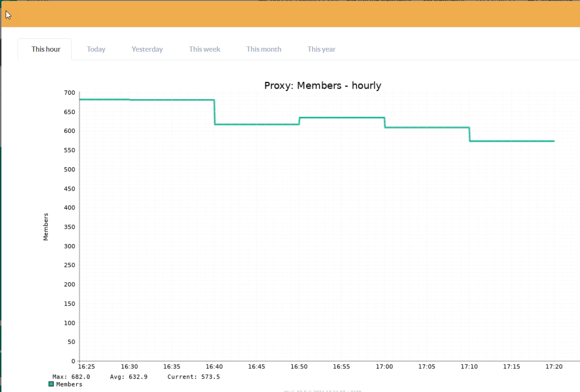Click the graph line's vertical drop at 16:40
This screenshot has height=392, width=580.
[215, 112]
